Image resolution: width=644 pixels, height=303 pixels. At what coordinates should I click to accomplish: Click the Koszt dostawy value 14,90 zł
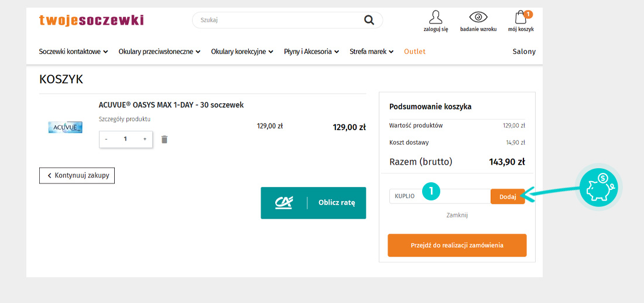[x=515, y=142]
